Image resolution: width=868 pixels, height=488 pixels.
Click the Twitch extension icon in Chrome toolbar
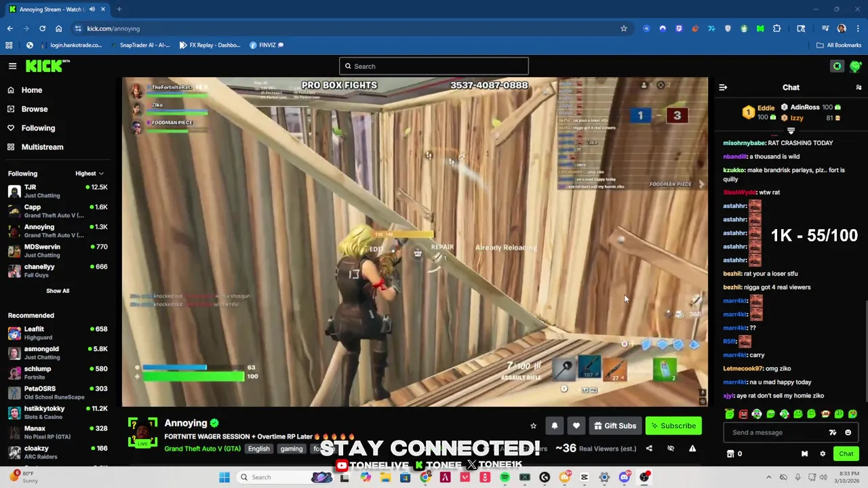679,28
